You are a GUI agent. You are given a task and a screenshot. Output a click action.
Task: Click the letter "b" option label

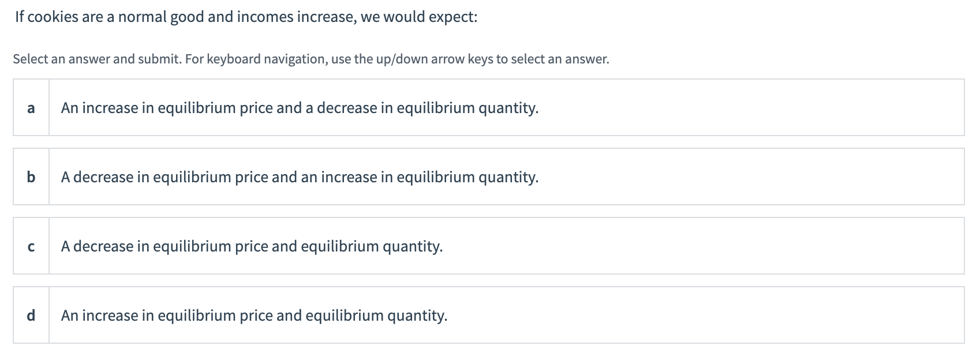click(x=31, y=177)
